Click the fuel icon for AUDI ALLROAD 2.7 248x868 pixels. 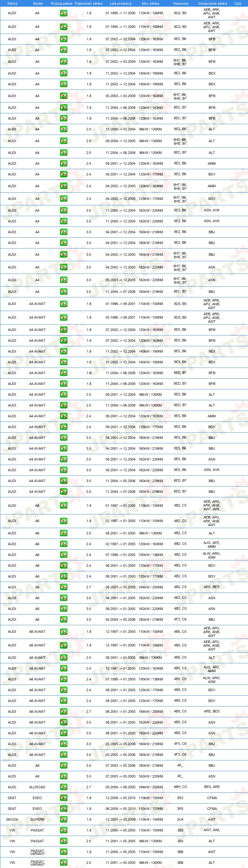click(x=64, y=787)
